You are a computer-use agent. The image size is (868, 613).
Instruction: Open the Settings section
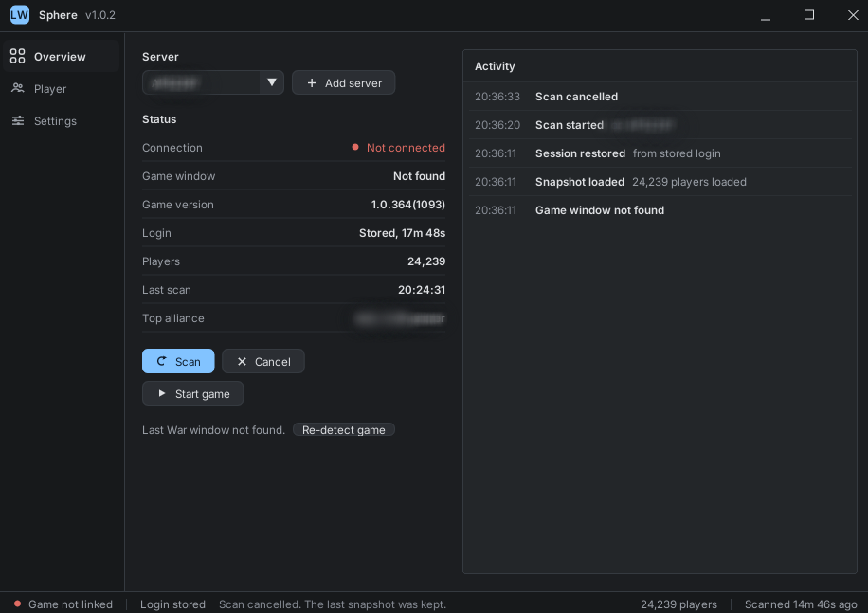pos(61,120)
